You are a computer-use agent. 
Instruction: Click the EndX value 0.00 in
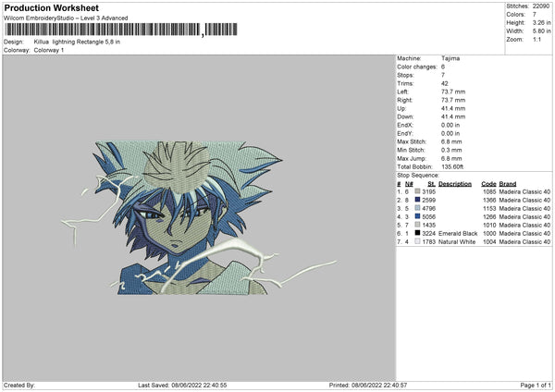[x=450, y=125]
